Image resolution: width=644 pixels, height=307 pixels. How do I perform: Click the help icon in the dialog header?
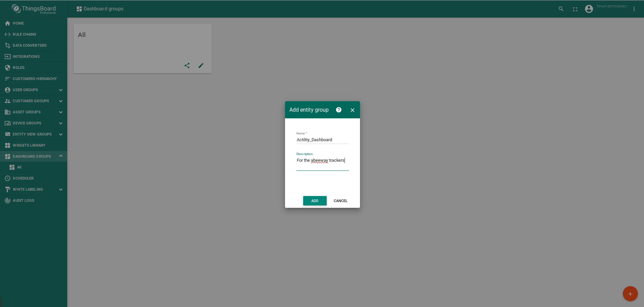(338, 110)
